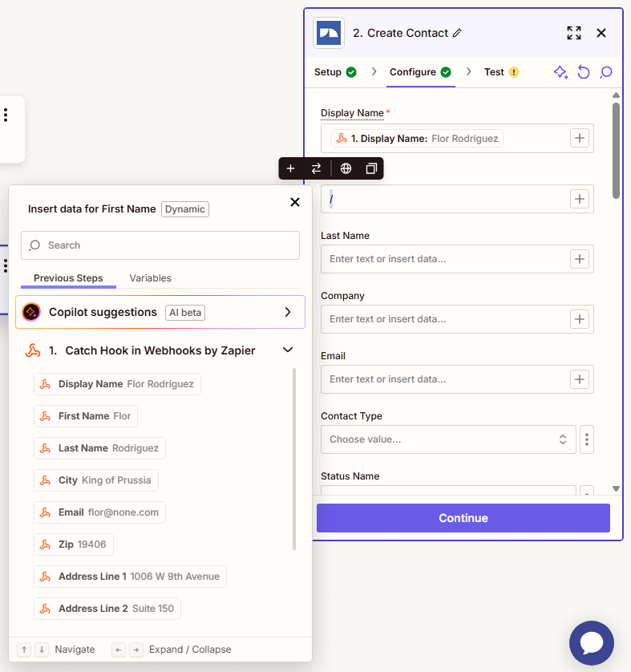Screen dimensions: 631x672
Task: Insert City King of Prussia pill
Action: click(96, 480)
